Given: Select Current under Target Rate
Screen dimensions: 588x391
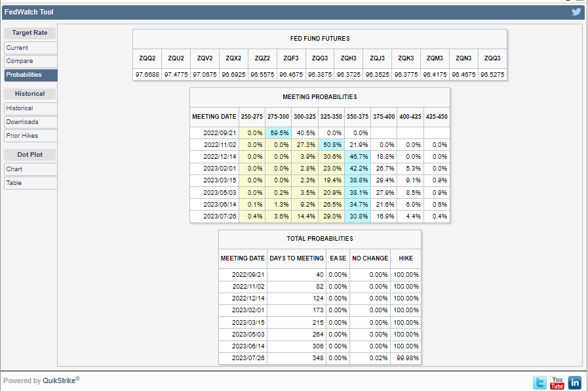Looking at the screenshot, I should (x=29, y=48).
